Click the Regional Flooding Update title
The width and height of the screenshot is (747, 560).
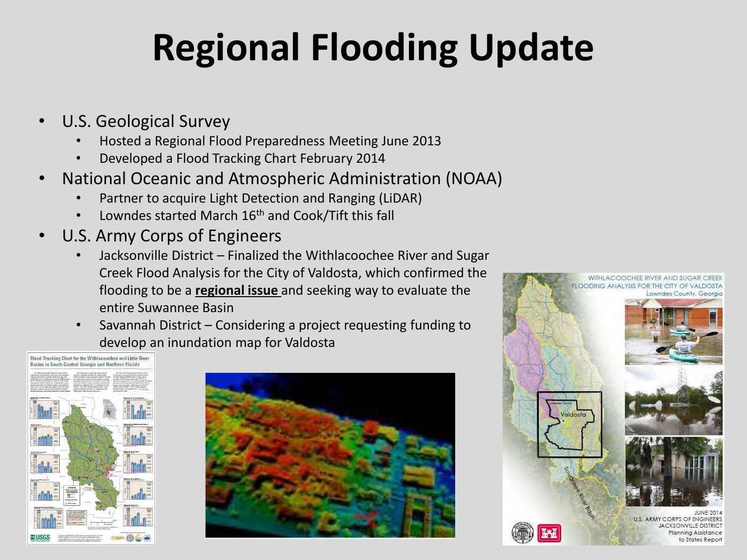[x=373, y=47]
